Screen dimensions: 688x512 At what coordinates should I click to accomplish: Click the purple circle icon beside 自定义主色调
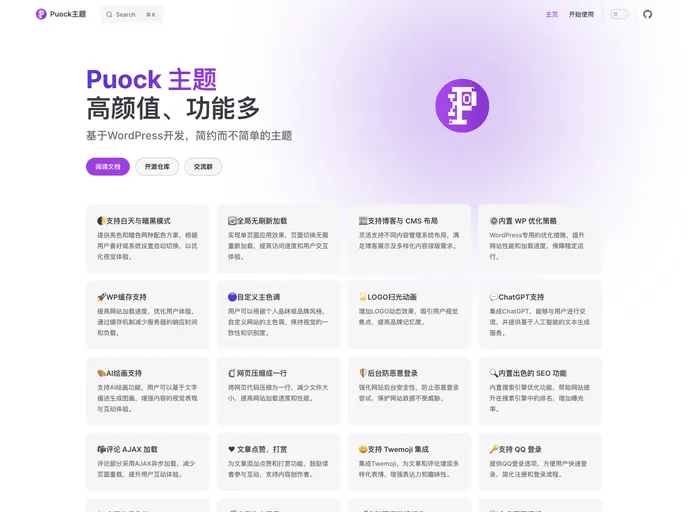coord(232,297)
